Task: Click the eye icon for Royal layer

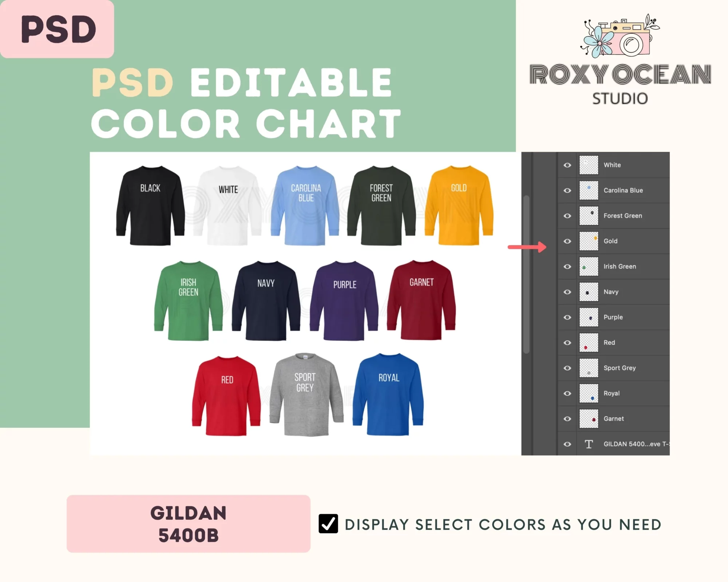Action: point(567,392)
